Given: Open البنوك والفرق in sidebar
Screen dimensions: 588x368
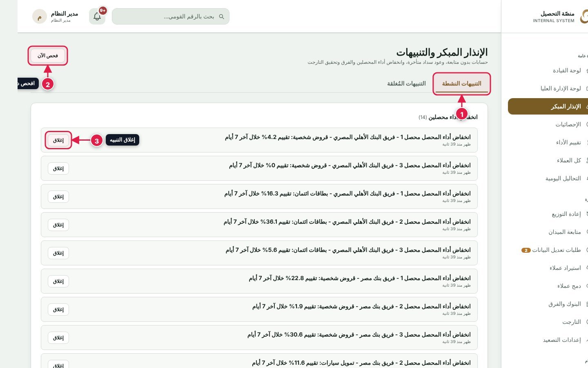Looking at the screenshot, I should 548,304.
